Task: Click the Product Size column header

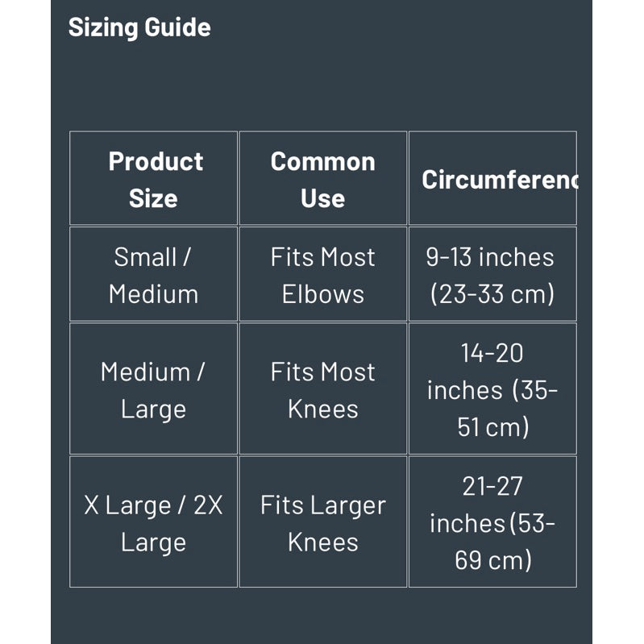Action: pos(154,179)
